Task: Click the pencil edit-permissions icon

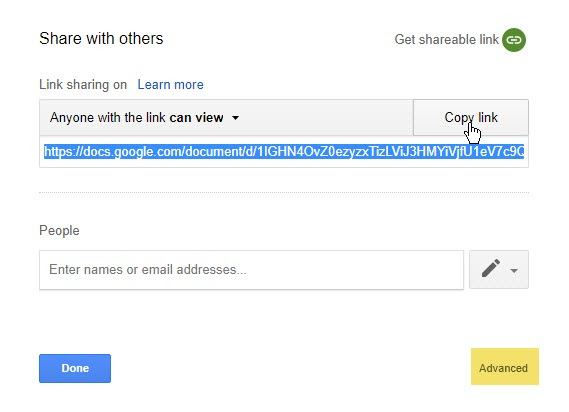Action: (x=491, y=269)
